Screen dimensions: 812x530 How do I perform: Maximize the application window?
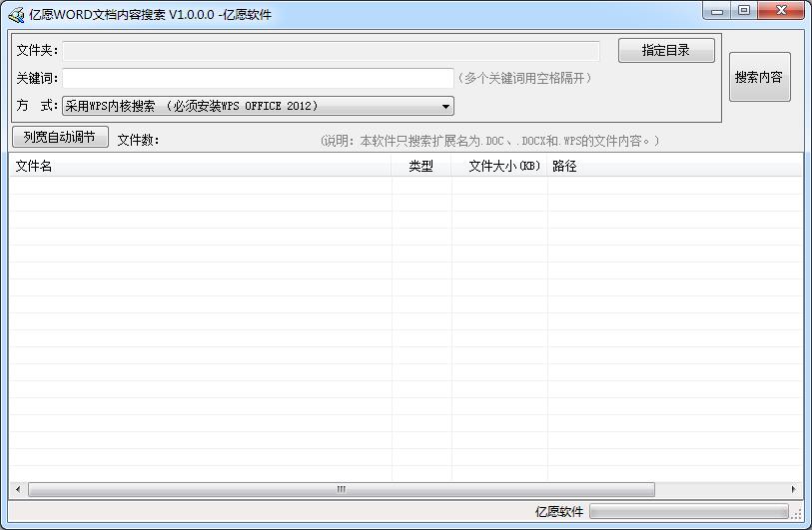[x=744, y=11]
